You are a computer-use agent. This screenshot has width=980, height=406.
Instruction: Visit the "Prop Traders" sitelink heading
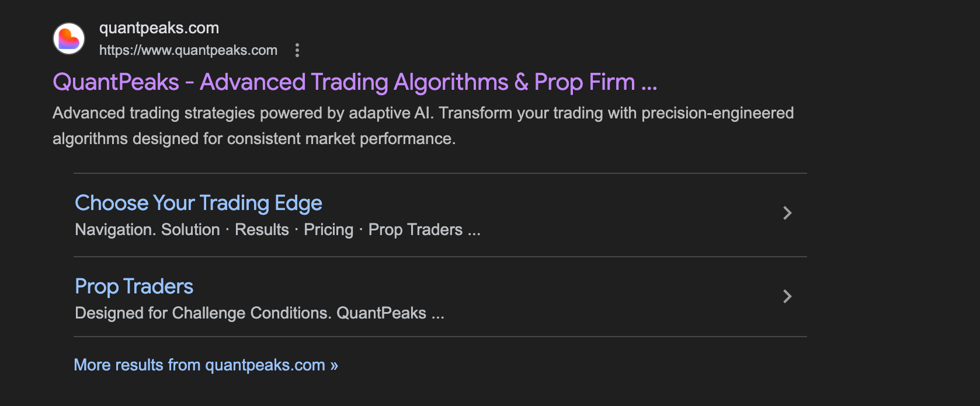[x=134, y=286]
